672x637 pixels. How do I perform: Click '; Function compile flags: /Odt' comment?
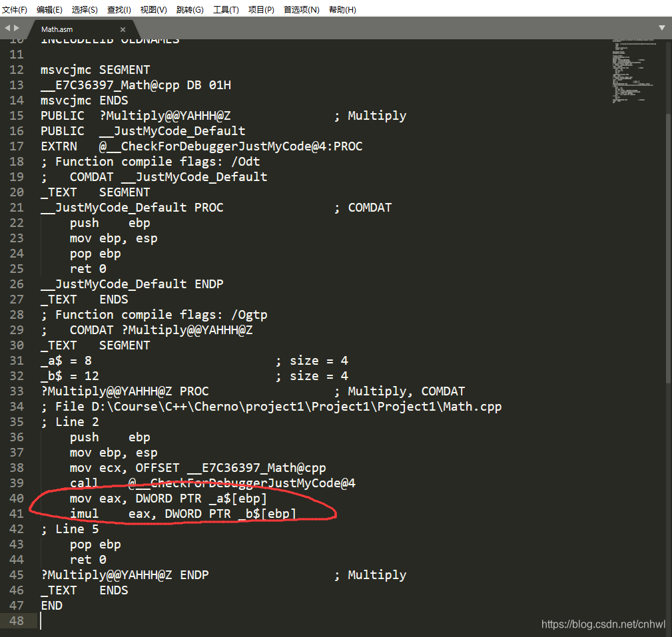pyautogui.click(x=151, y=162)
